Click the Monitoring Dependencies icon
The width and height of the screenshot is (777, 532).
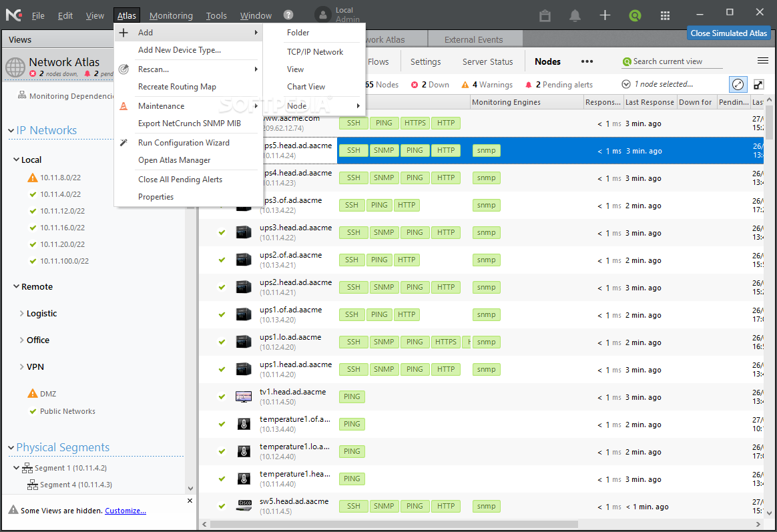tap(22, 95)
